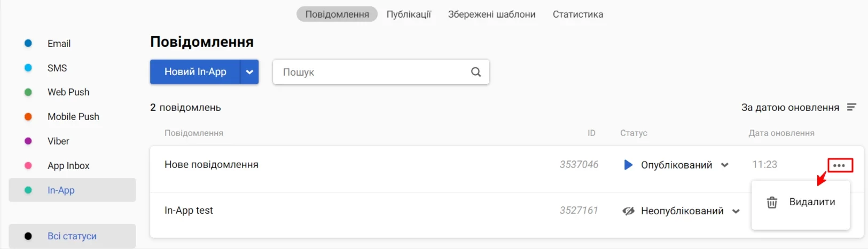The height and width of the screenshot is (249, 868).
Task: Click the black dot beside Всі статуси
Action: [x=28, y=236]
